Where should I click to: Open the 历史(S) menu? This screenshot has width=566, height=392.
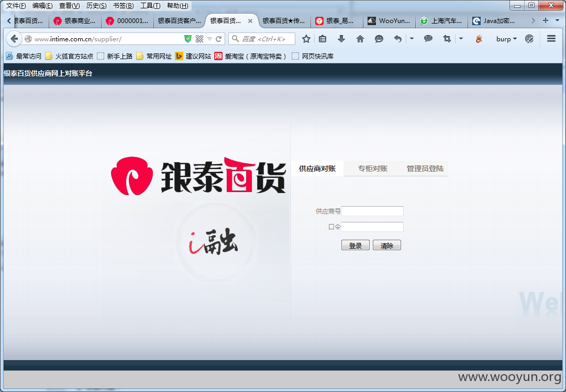coord(96,6)
